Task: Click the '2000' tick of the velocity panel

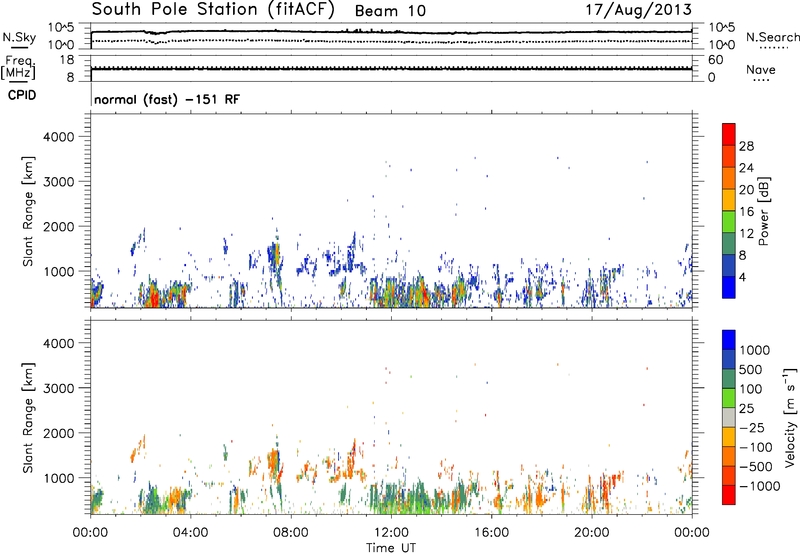Action: [59, 433]
